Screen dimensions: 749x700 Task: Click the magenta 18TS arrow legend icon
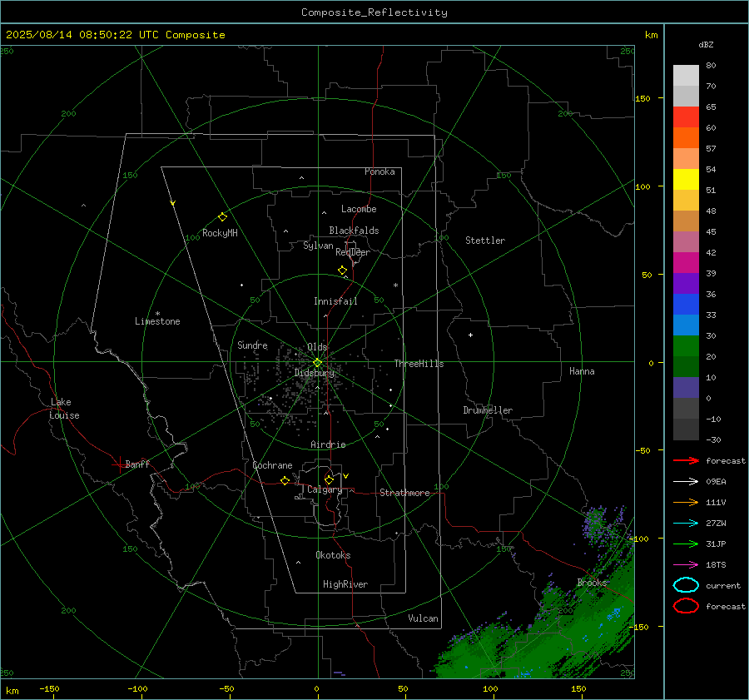686,565
